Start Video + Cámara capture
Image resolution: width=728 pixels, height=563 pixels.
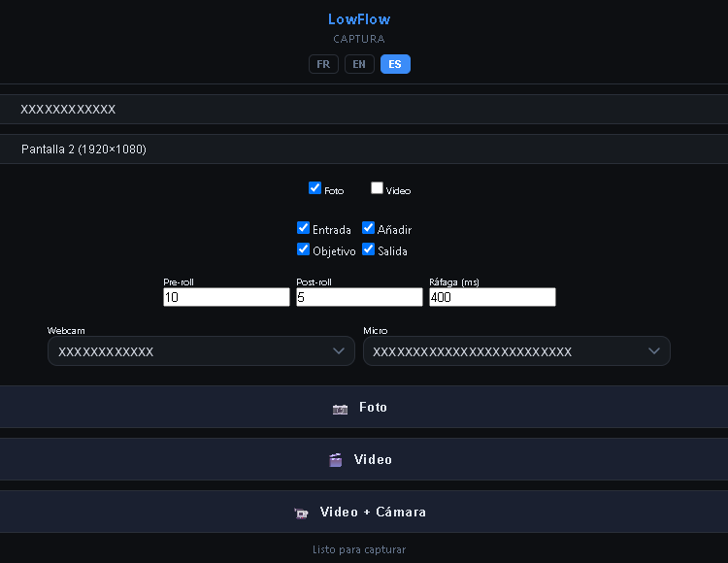(364, 512)
